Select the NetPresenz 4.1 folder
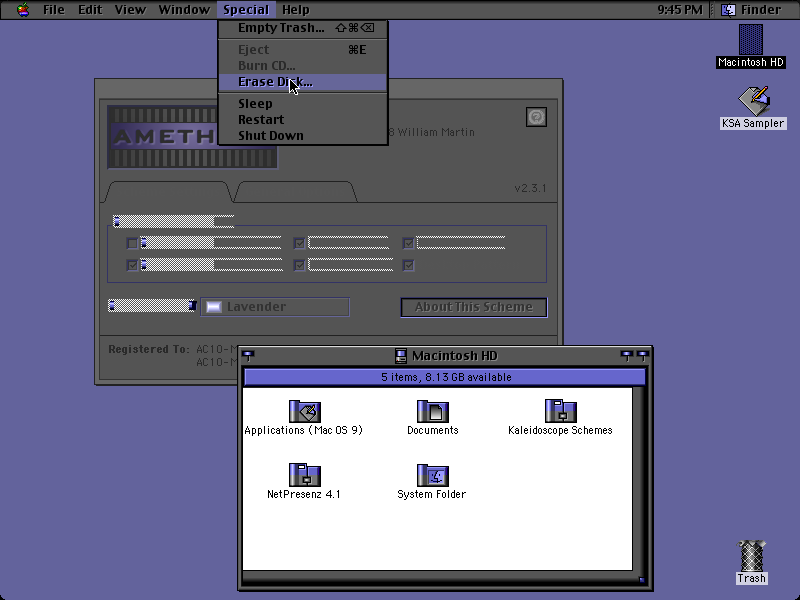 tap(305, 475)
